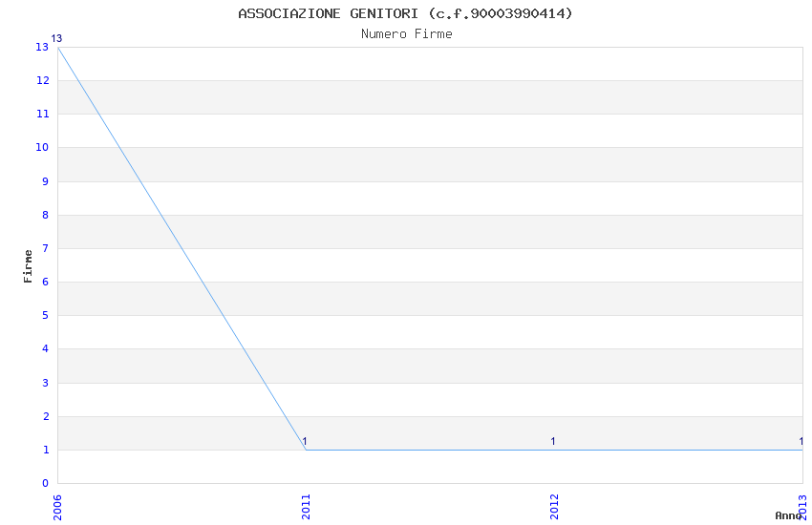Click y-axis tick label 0
The image size is (812, 525).
46,483
